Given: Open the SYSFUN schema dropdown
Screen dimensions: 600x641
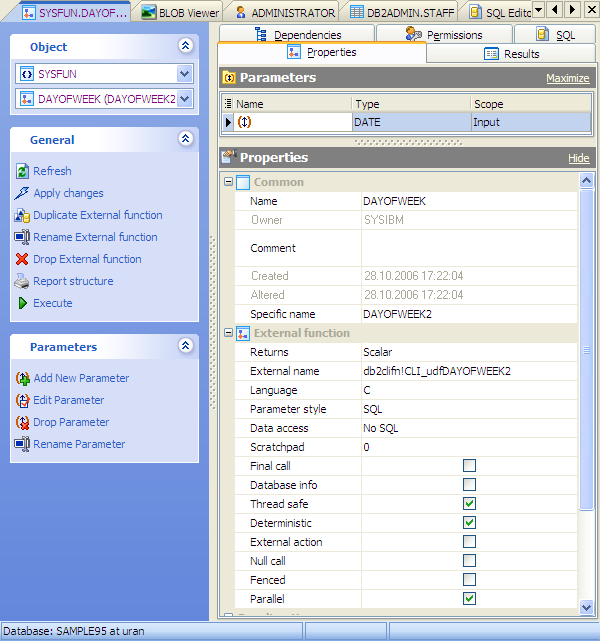Looking at the screenshot, I should 185,74.
